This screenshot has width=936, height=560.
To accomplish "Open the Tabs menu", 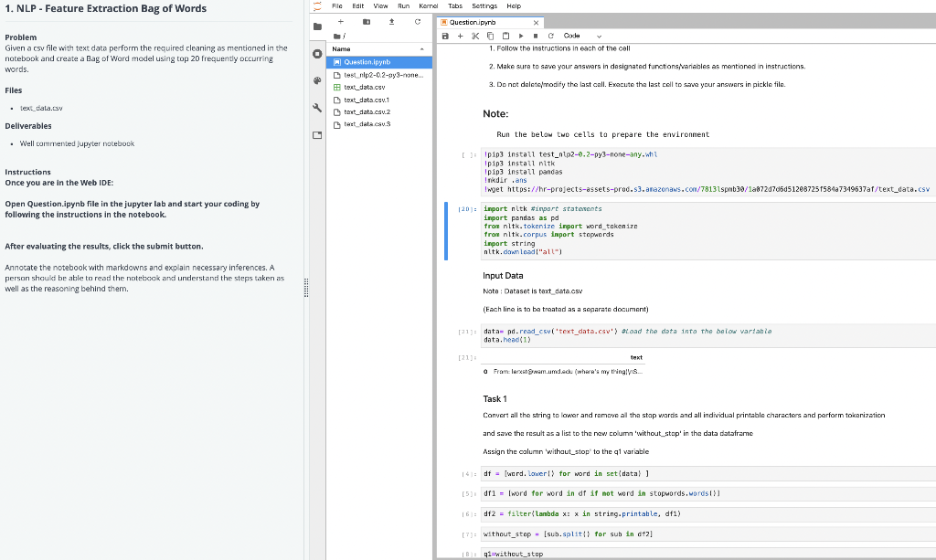I will [455, 6].
